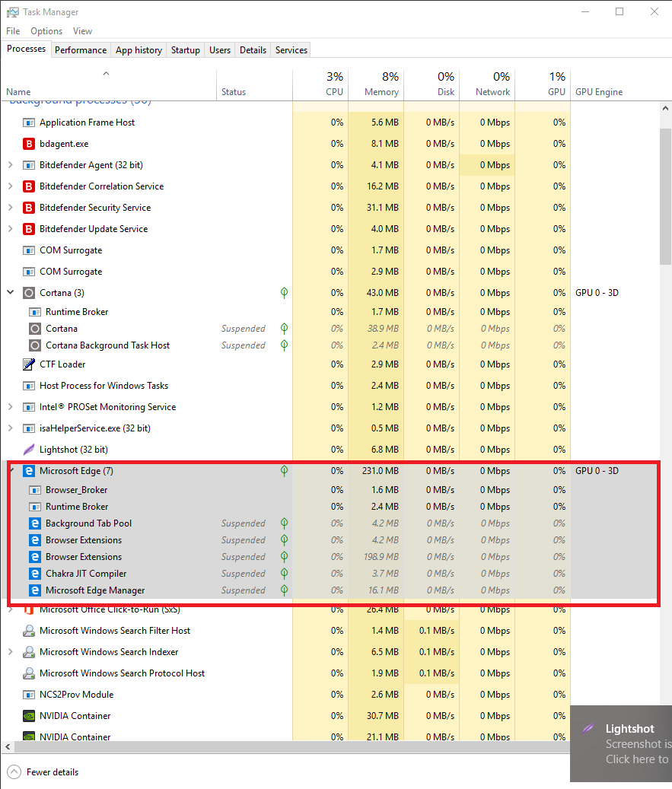
Task: Open the Options menu
Action: point(46,31)
